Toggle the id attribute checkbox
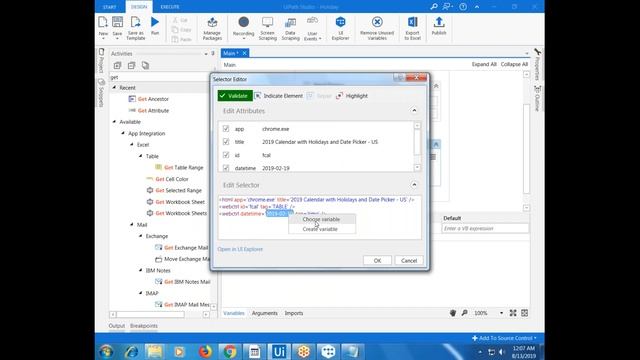This screenshot has height=360, width=640. tap(226, 155)
